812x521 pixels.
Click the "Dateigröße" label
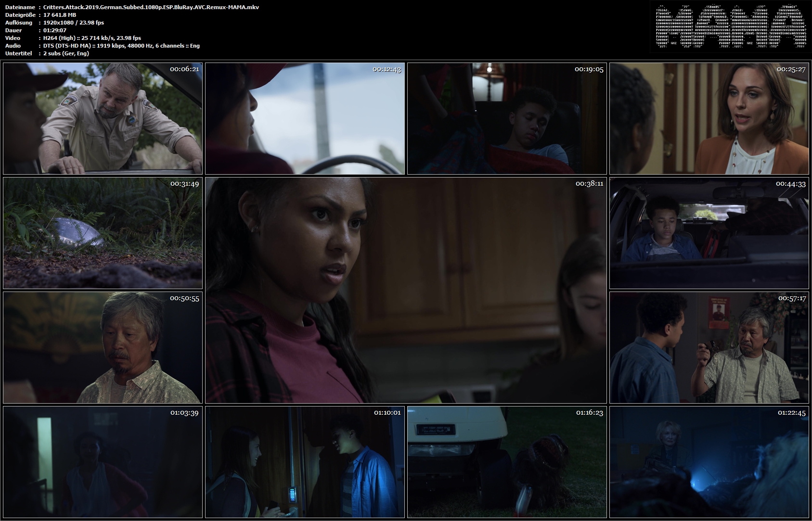tap(21, 15)
